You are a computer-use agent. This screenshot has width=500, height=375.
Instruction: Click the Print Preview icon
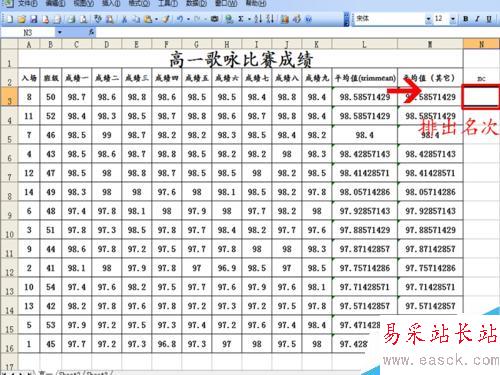pyautogui.click(x=83, y=19)
